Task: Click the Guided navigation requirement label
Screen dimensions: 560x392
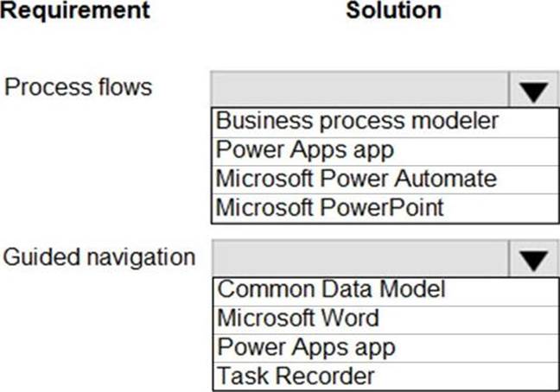Action: 99,256
